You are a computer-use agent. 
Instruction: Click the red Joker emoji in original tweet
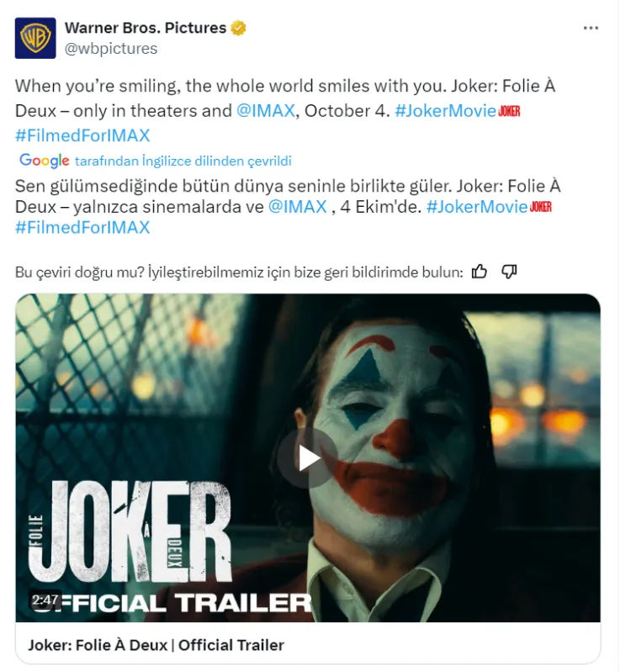509,111
